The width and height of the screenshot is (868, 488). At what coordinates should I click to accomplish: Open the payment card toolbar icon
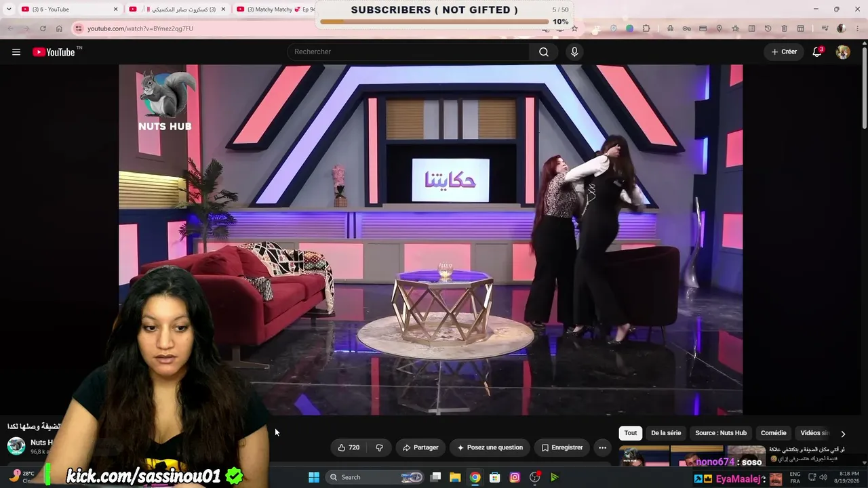[703, 28]
